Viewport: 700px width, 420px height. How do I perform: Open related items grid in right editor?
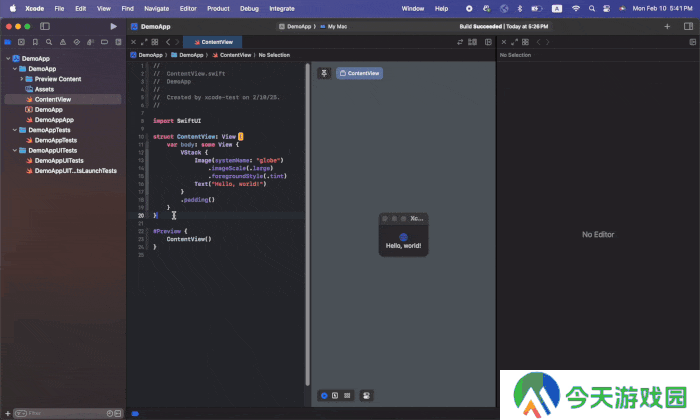[x=525, y=42]
